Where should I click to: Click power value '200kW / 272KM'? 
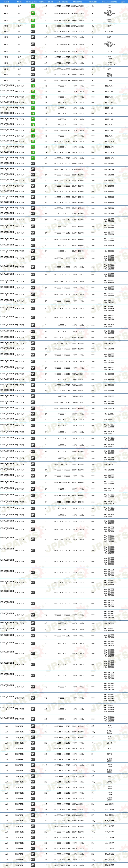coord(77,6)
